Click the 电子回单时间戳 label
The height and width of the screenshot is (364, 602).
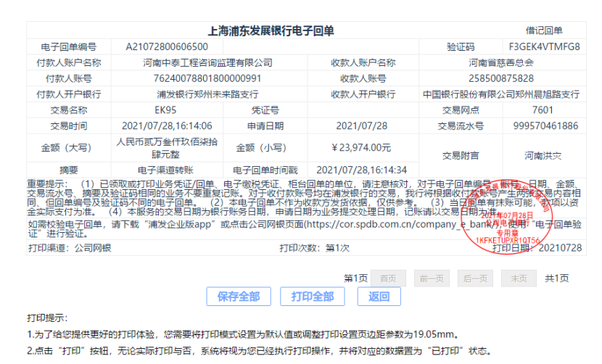click(265, 170)
